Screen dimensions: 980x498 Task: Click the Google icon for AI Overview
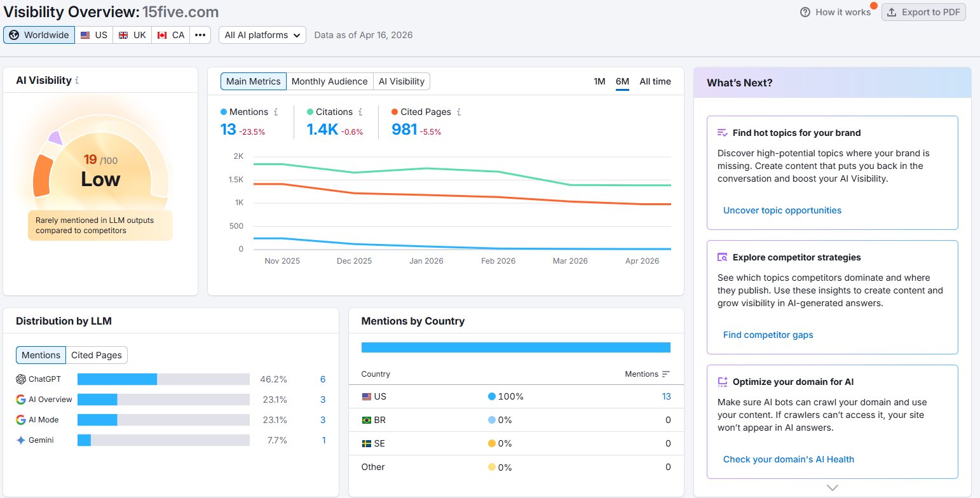coord(21,400)
